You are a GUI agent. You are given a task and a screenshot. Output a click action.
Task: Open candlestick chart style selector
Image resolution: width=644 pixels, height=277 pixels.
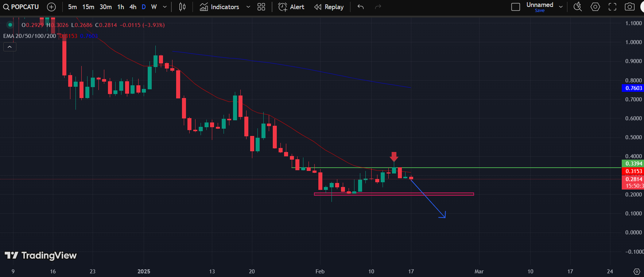pyautogui.click(x=182, y=7)
